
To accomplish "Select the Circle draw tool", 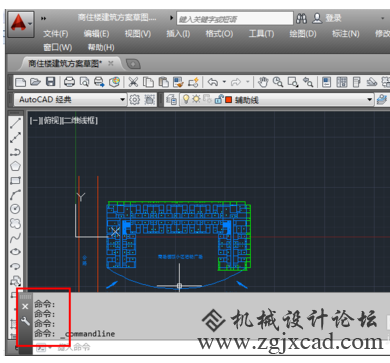I will (x=15, y=209).
